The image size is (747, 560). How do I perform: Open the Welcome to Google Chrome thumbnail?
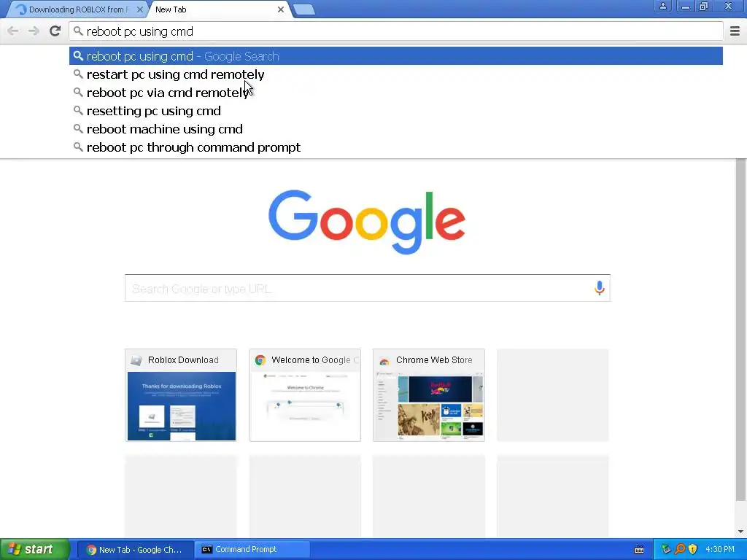[x=305, y=394]
